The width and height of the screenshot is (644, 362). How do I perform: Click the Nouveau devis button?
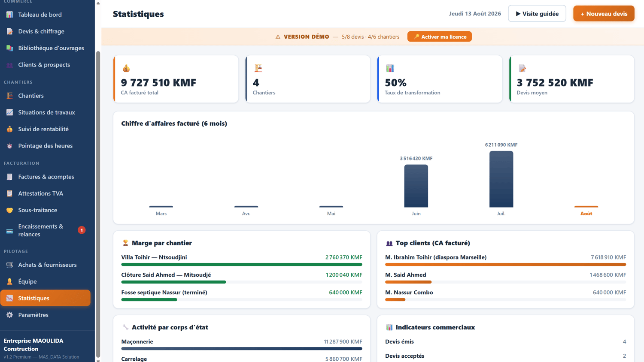click(x=604, y=14)
